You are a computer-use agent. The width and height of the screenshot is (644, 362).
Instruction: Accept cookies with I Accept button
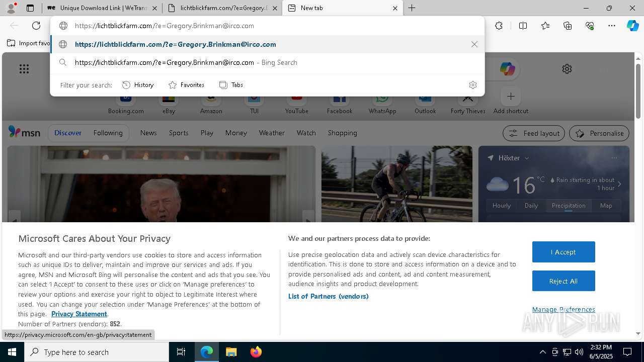pyautogui.click(x=563, y=252)
